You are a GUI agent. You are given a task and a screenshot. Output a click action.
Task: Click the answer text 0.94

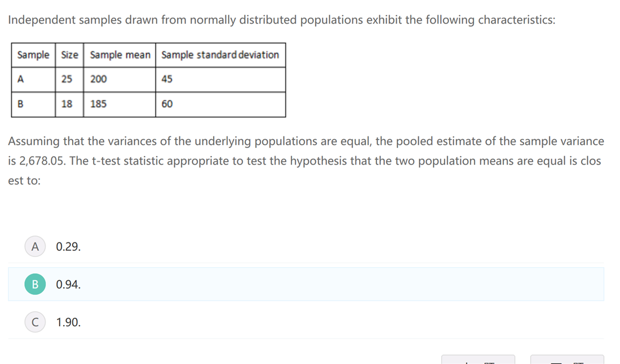(x=68, y=285)
